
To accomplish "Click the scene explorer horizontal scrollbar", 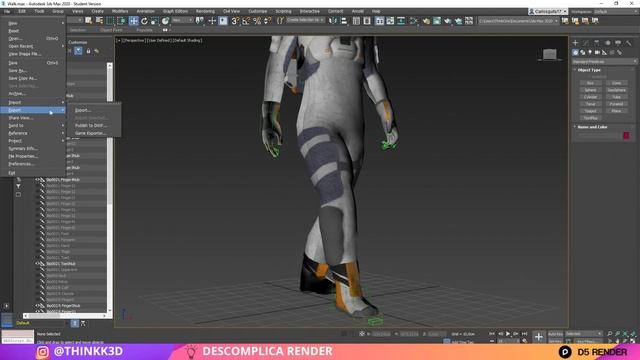I will [65, 316].
